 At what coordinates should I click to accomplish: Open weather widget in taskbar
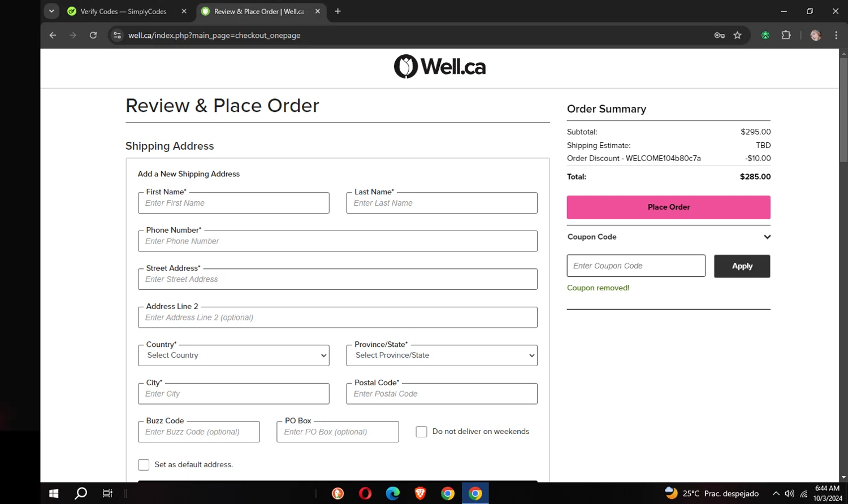[x=712, y=493]
